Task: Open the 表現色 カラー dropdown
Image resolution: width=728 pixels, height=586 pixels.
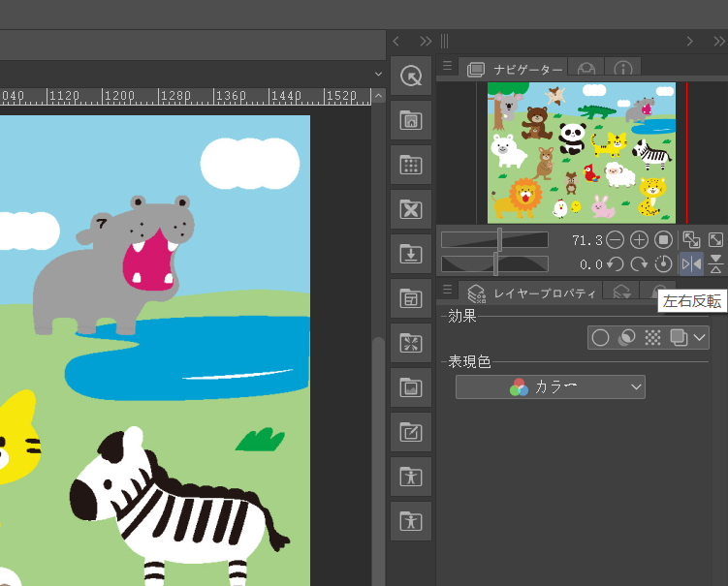Action: 550,387
